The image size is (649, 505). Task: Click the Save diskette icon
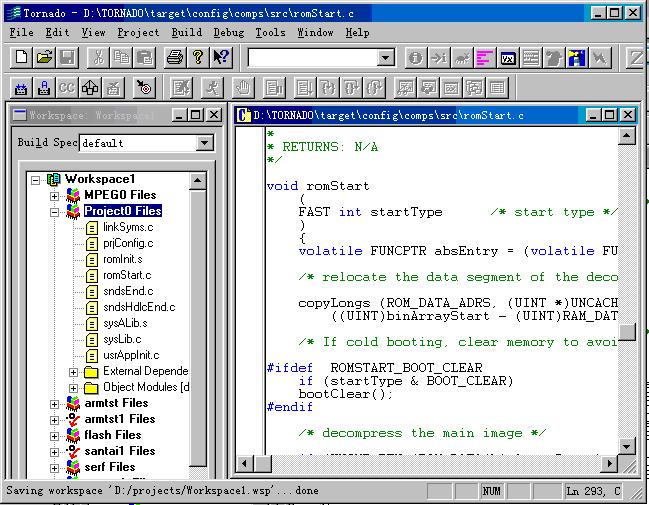pos(67,58)
